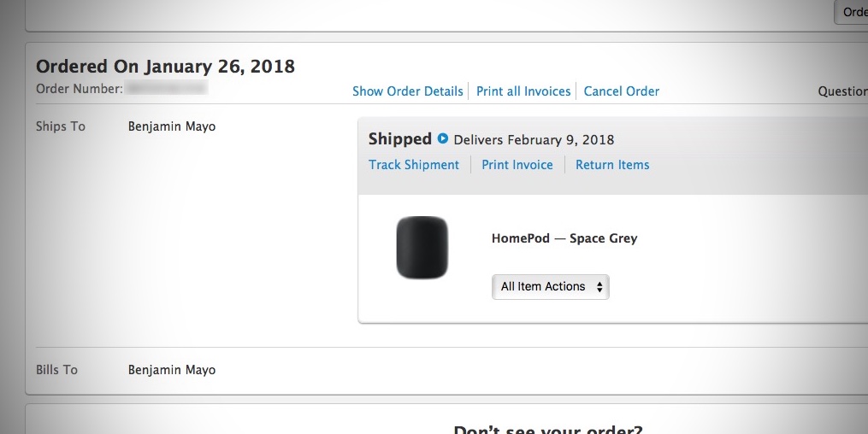The width and height of the screenshot is (868, 434).
Task: Click the blurred order number
Action: point(166,88)
